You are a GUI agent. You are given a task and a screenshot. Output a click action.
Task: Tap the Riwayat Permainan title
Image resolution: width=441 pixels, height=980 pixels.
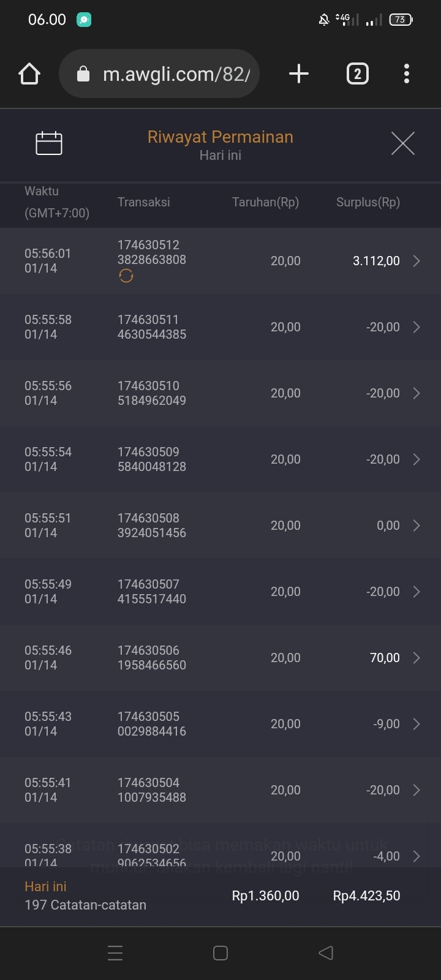(x=221, y=137)
